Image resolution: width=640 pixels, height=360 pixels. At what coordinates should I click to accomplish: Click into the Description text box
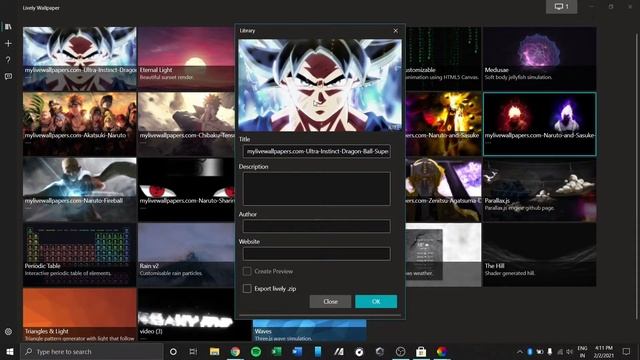[x=316, y=189]
